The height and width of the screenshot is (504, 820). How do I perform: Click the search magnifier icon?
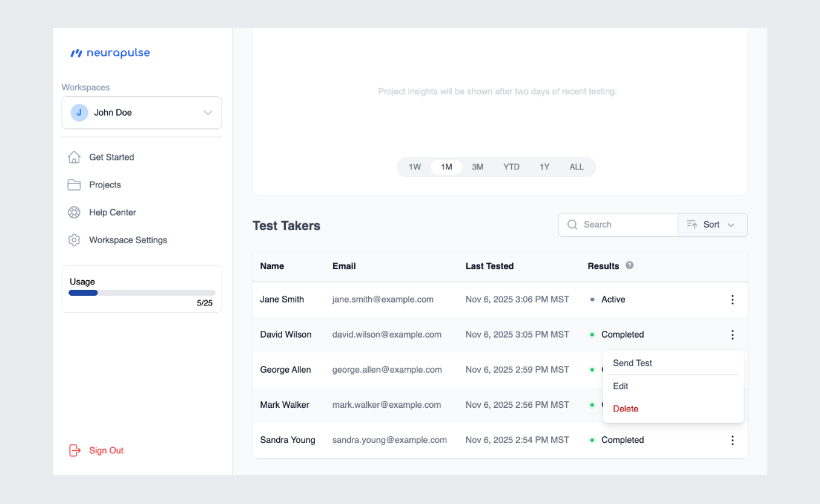572,224
